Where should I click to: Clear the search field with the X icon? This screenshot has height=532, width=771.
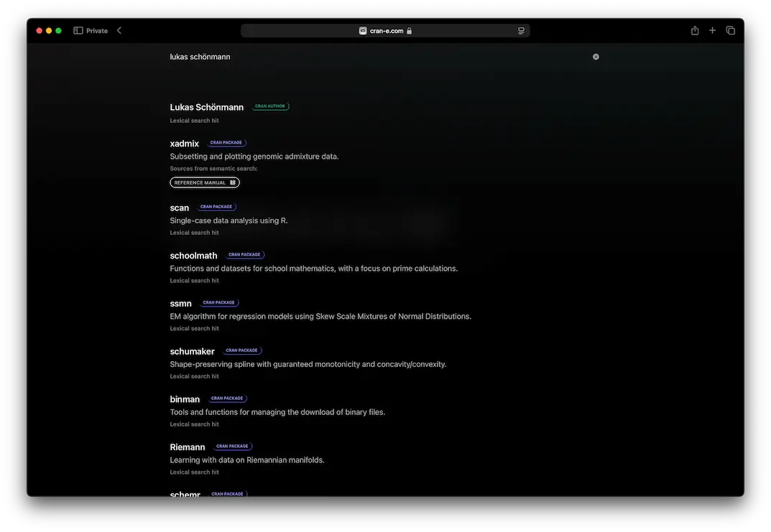click(596, 57)
